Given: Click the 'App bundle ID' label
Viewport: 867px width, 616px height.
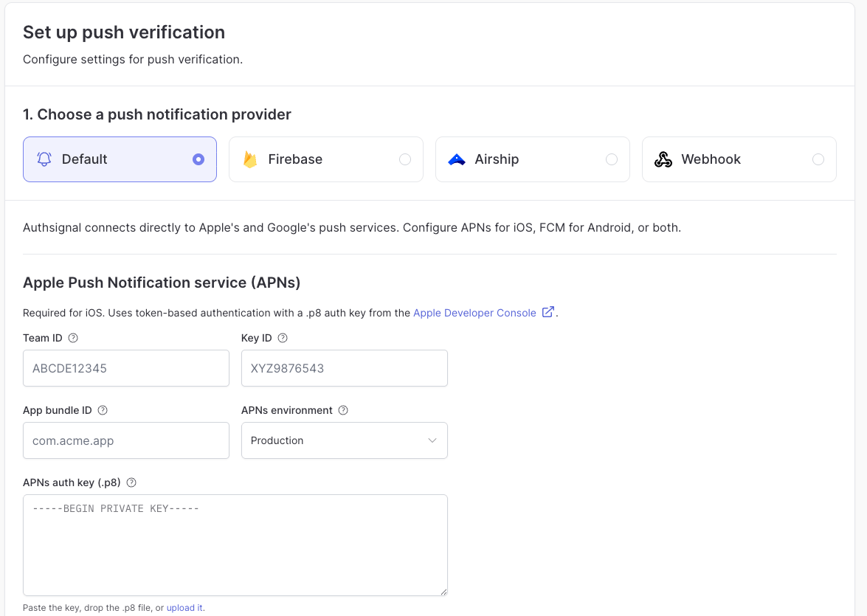Looking at the screenshot, I should tap(58, 410).
